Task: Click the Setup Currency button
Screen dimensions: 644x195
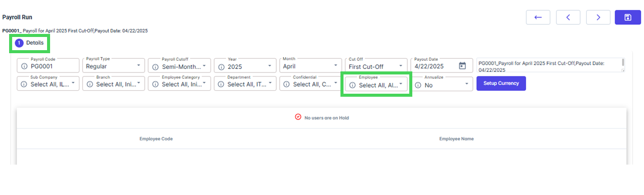Action: pos(501,83)
